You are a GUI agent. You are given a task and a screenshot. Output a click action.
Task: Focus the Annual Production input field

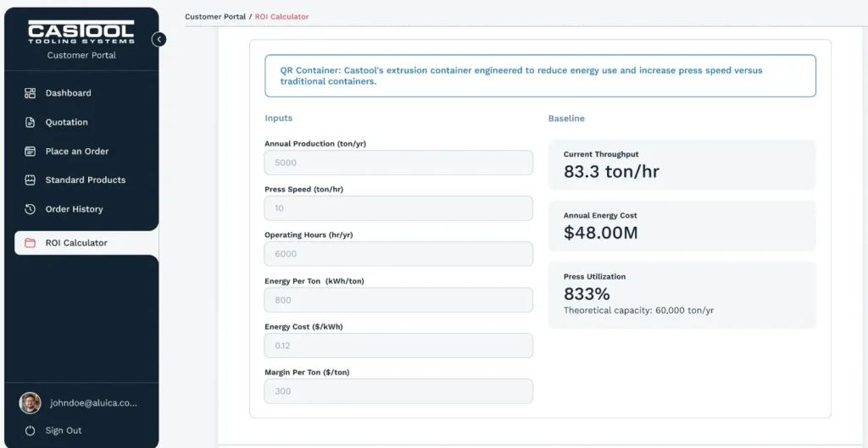click(x=398, y=163)
